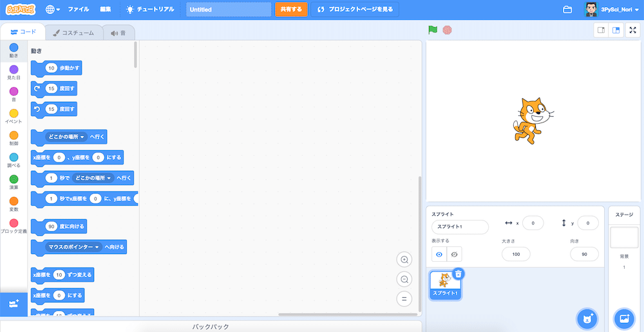
Task: Click the 10 歩動かす block
Action: [x=56, y=68]
